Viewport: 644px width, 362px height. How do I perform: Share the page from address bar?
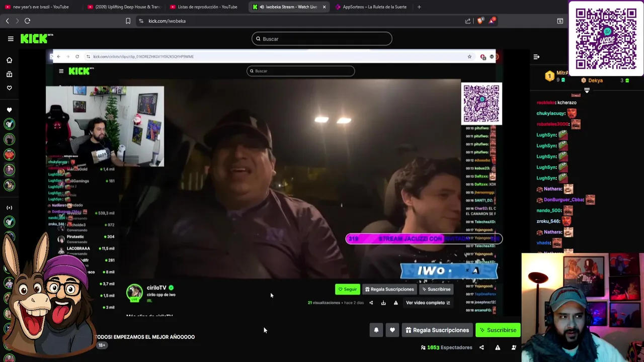click(468, 21)
